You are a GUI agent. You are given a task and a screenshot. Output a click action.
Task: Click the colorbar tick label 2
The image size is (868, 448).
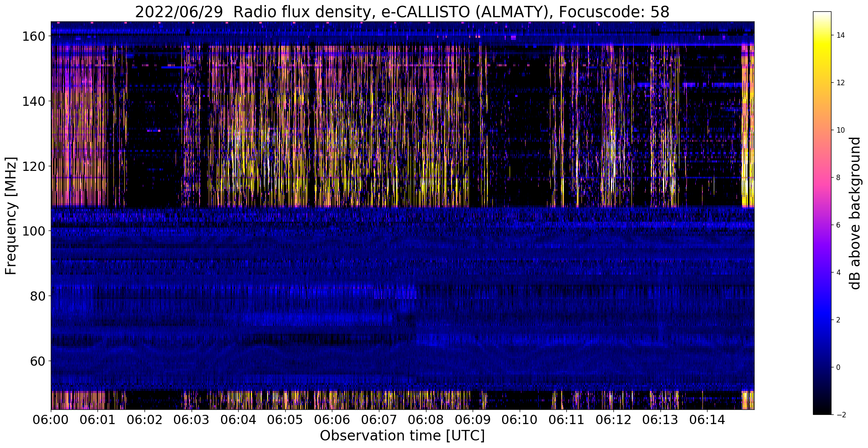click(x=839, y=320)
